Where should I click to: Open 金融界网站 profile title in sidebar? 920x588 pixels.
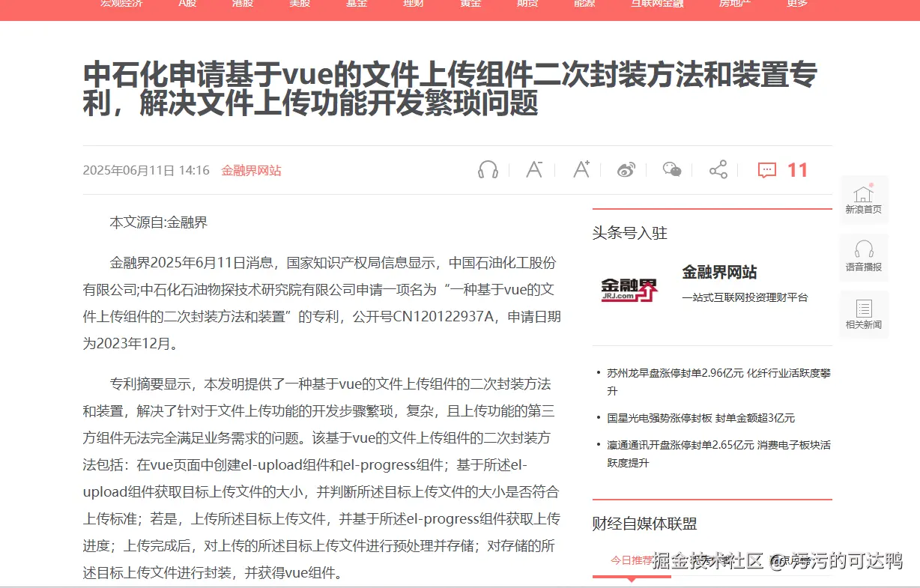coord(719,272)
